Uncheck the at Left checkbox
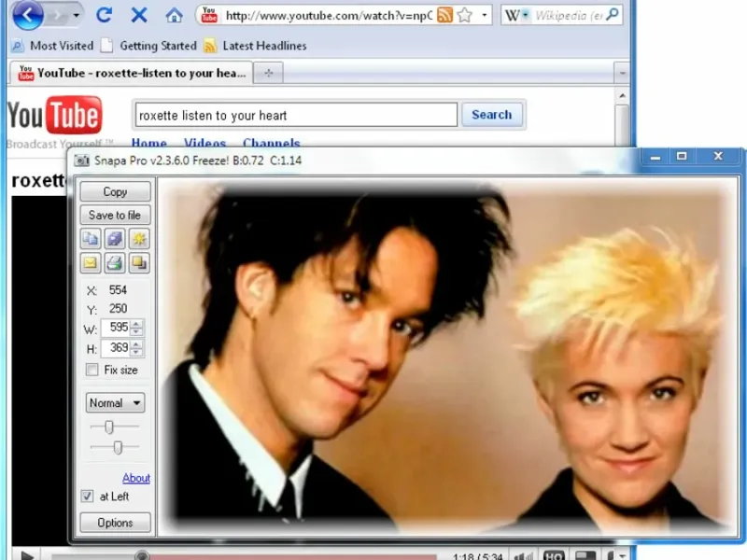This screenshot has width=747, height=560. click(x=87, y=497)
